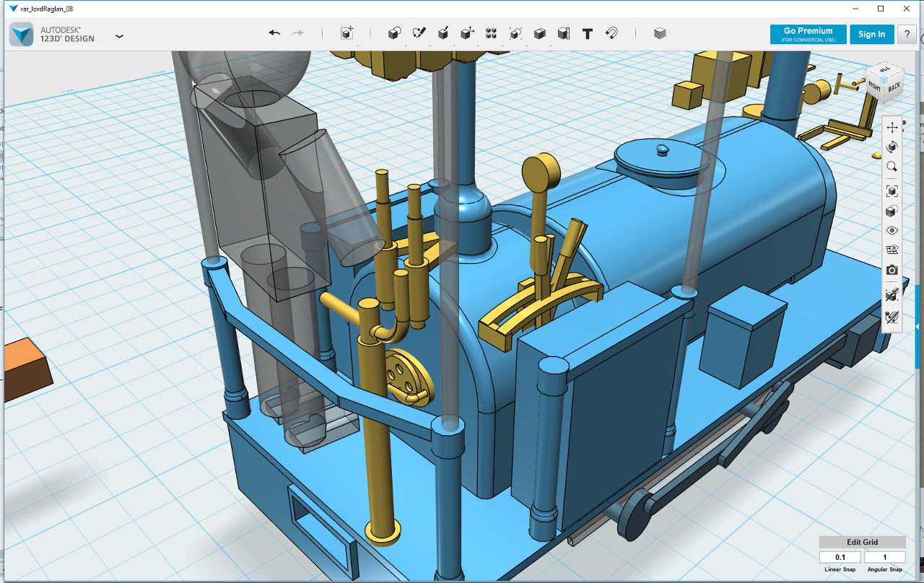The width and height of the screenshot is (924, 583).
Task: Toggle object visibility with the eye icon
Action: 892,231
